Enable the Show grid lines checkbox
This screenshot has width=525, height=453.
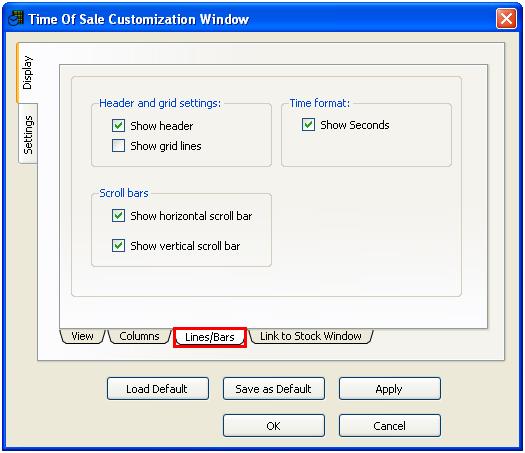(x=119, y=146)
